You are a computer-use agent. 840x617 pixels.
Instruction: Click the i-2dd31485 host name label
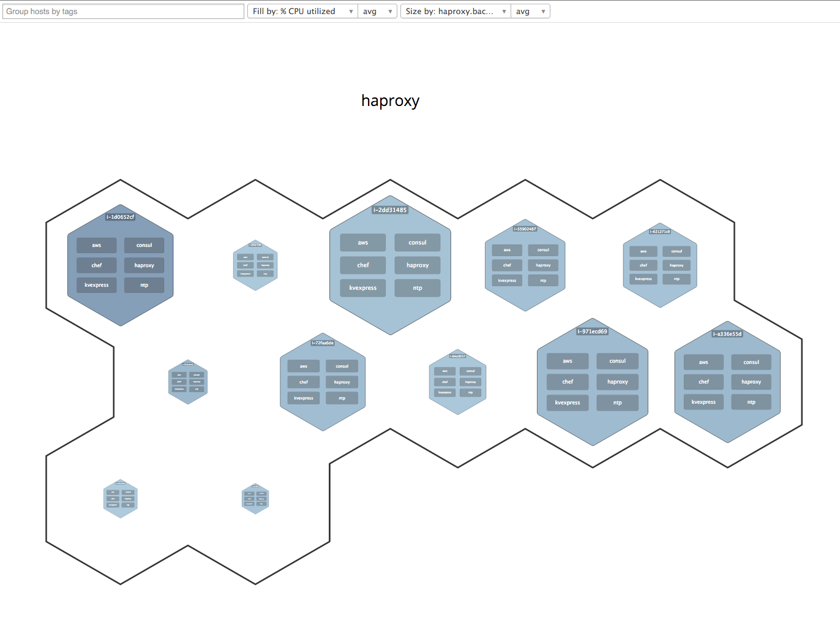point(390,210)
